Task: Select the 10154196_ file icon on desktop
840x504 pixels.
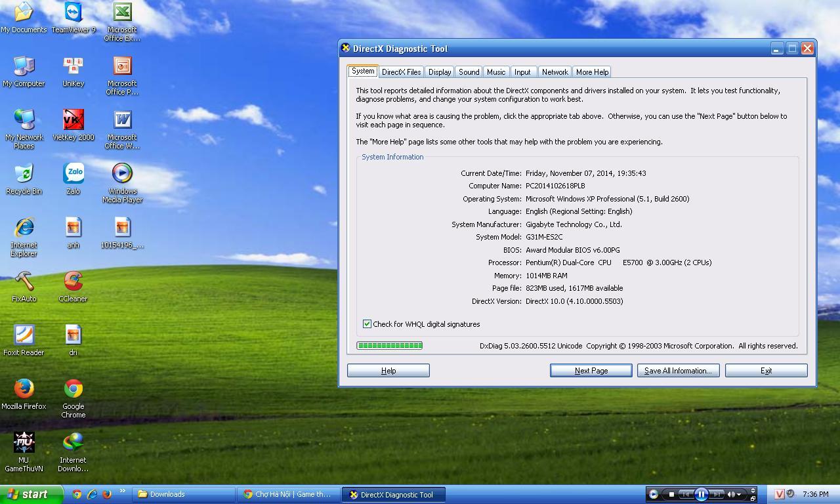Action: [122, 232]
